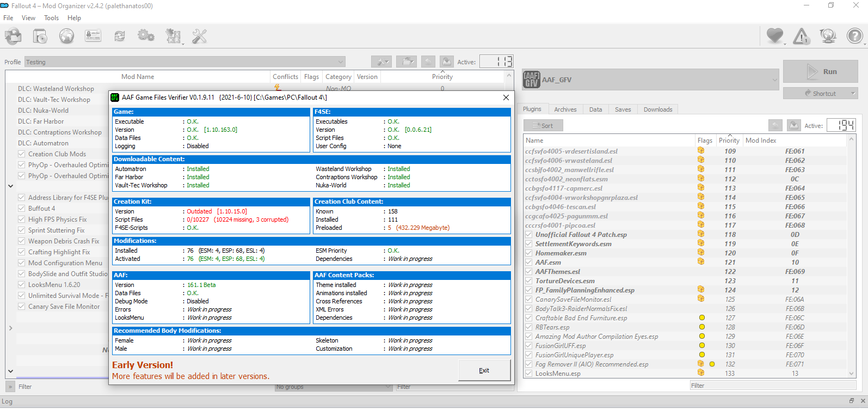
Task: Click the install mod from archive icon
Action: [x=40, y=36]
